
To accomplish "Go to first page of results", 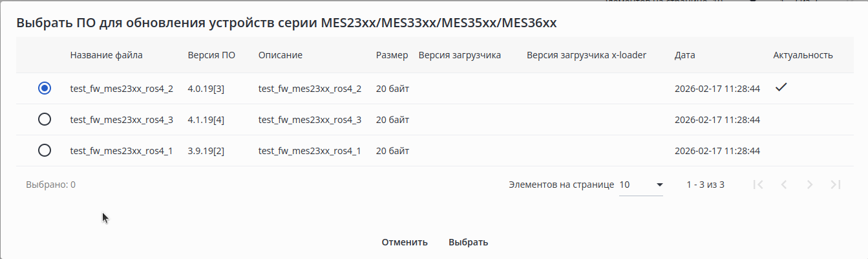I will pyautogui.click(x=759, y=185).
